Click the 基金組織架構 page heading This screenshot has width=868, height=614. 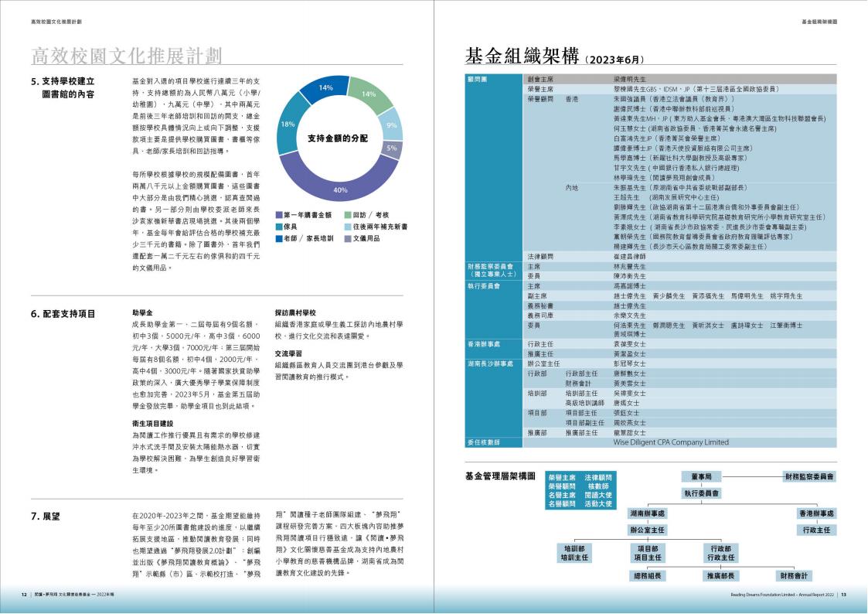[523, 56]
